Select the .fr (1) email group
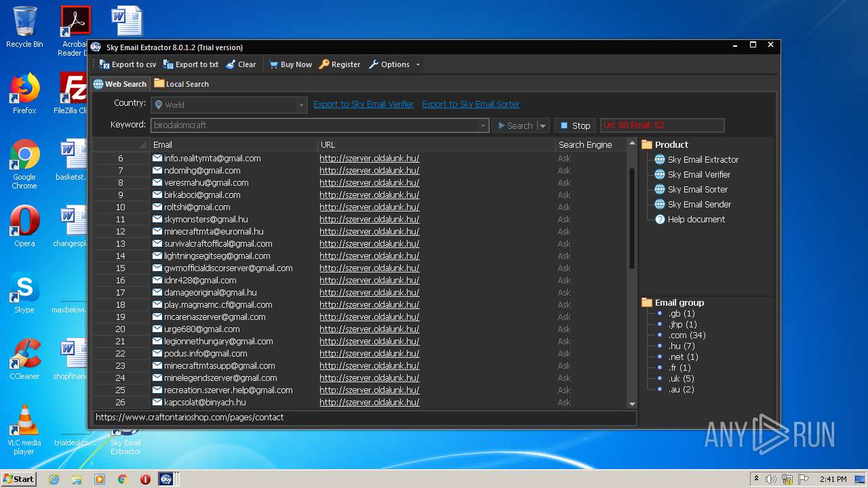Image resolution: width=868 pixels, height=488 pixels. tap(679, 367)
